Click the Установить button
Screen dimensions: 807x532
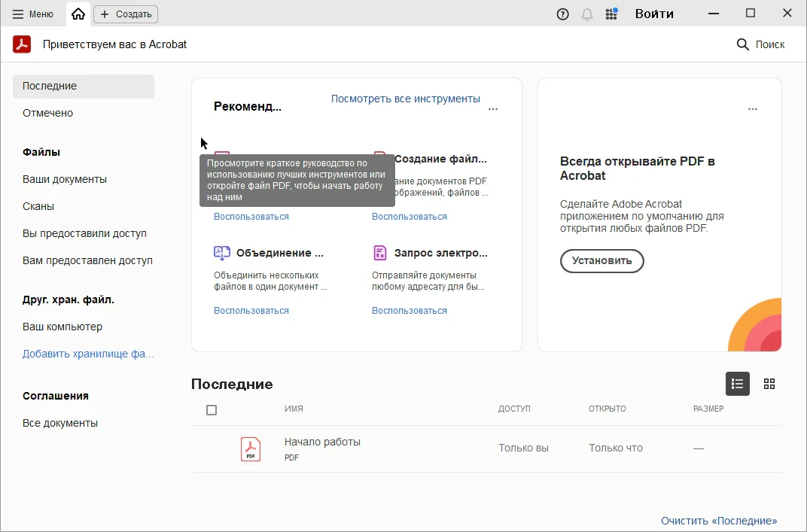coord(601,261)
